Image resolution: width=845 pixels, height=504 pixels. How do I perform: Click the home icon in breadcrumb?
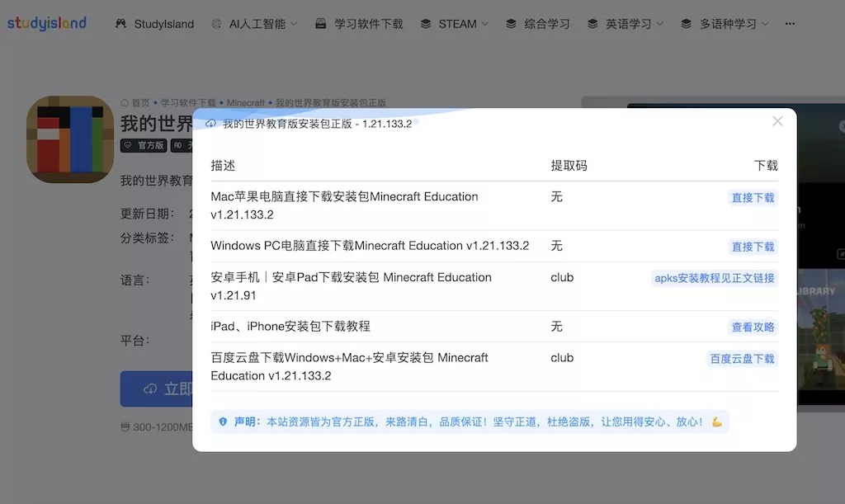[x=125, y=103]
